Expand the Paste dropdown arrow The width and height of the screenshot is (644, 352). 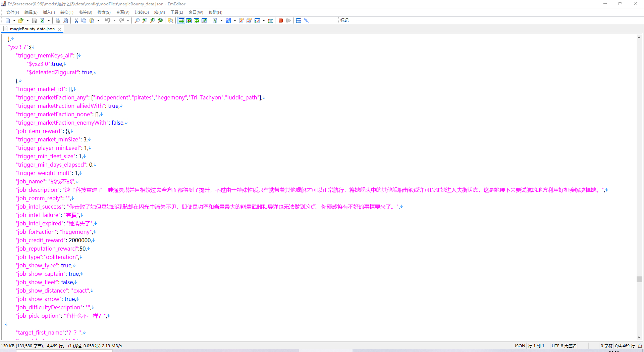pos(98,20)
